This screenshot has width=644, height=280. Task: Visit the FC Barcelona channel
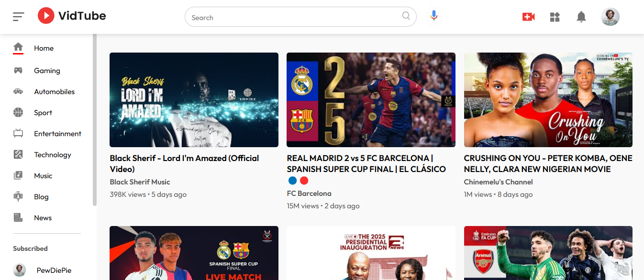pyautogui.click(x=309, y=194)
